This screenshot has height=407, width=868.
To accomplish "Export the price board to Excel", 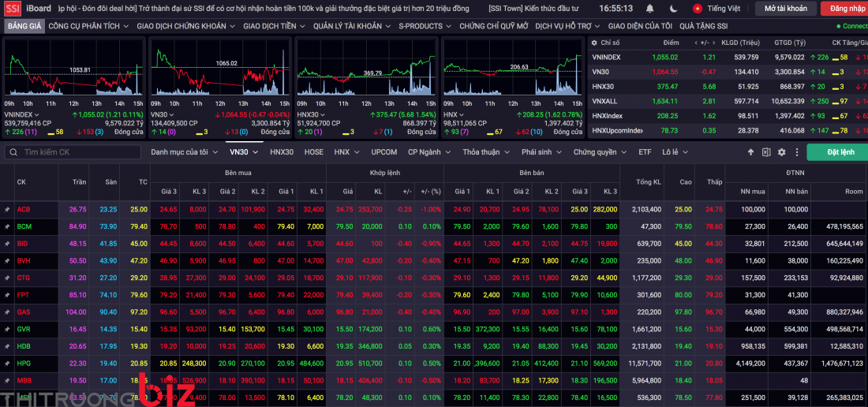I will tap(766, 152).
